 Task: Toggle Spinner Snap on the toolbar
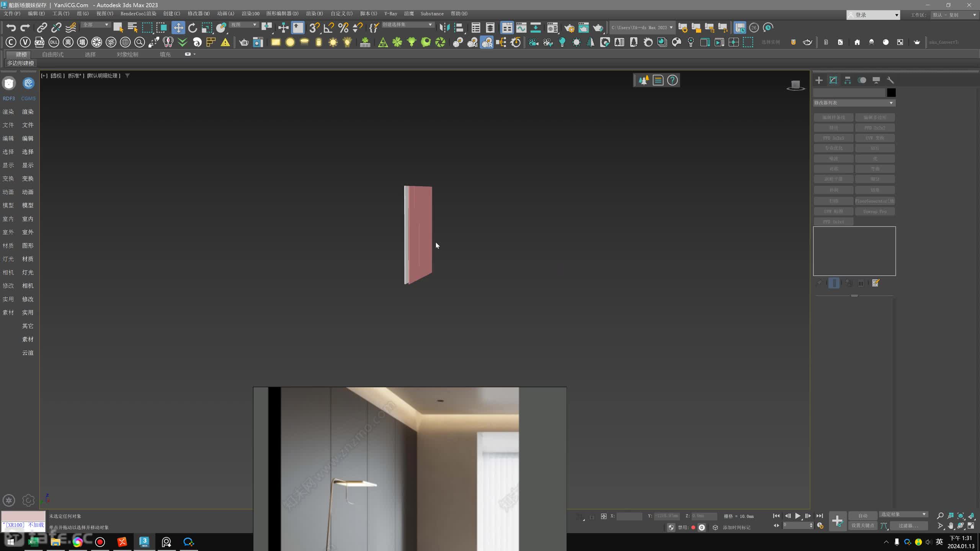358,28
